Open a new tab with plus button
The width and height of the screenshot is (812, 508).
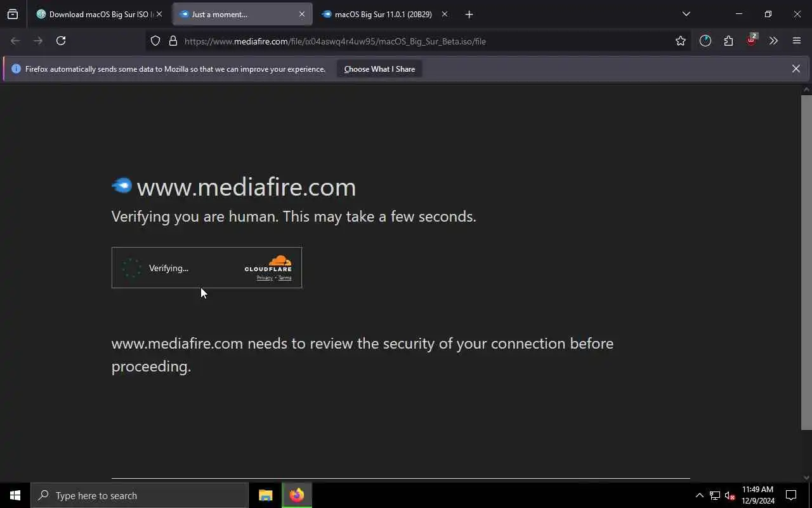[x=469, y=14]
